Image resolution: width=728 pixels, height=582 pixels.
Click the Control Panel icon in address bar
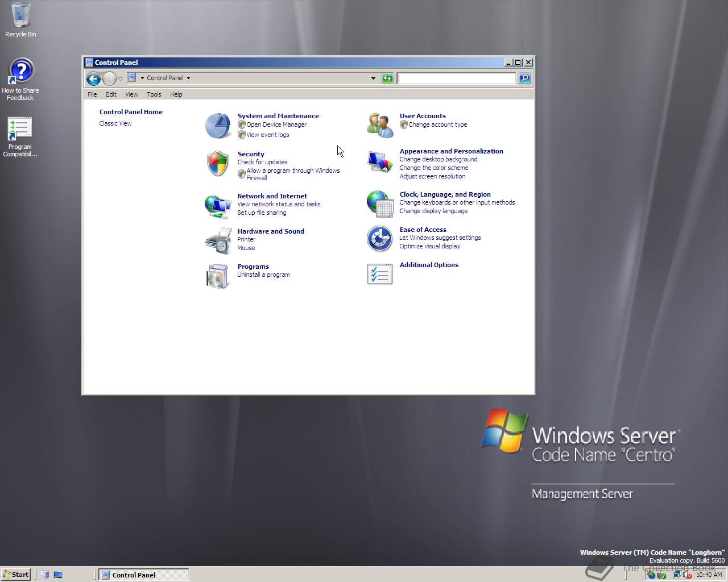tap(132, 78)
